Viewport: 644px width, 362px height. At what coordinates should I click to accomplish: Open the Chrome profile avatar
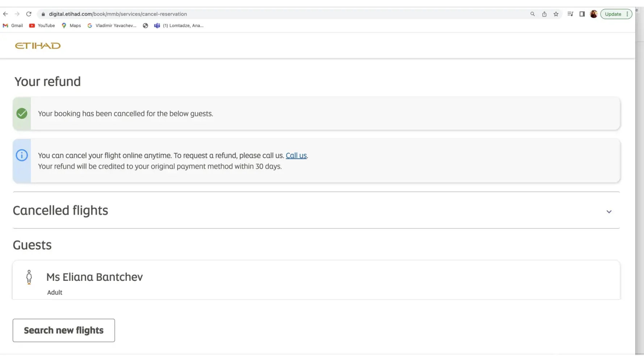[x=594, y=14]
